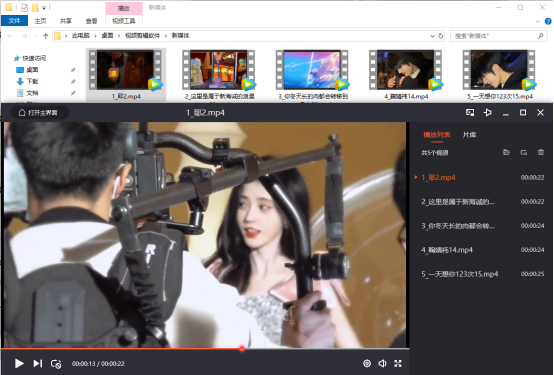554x375 pixels.
Task: Click 新媒体 in the address breadcrumb
Action: 180,35
